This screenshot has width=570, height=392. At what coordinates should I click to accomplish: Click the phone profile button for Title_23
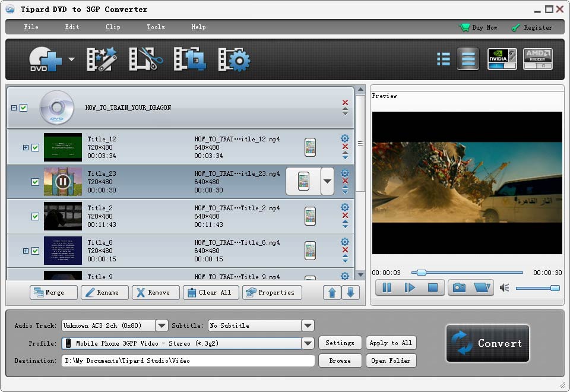303,181
